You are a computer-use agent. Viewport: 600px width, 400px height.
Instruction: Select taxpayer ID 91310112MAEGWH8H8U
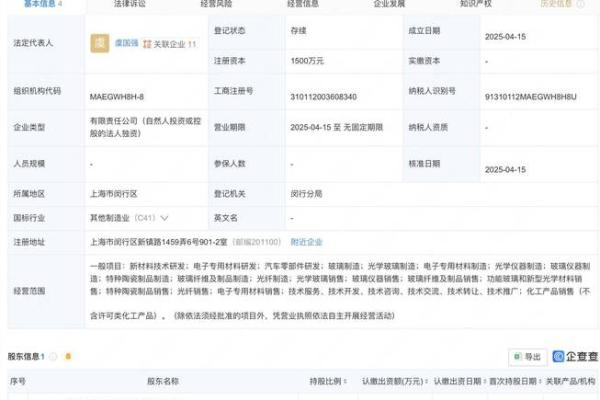coord(530,97)
